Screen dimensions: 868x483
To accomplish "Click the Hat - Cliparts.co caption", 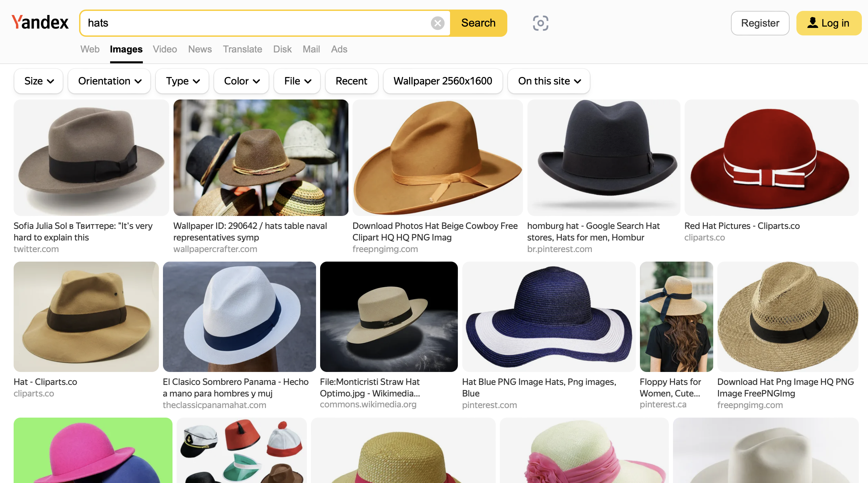I will pyautogui.click(x=45, y=382).
